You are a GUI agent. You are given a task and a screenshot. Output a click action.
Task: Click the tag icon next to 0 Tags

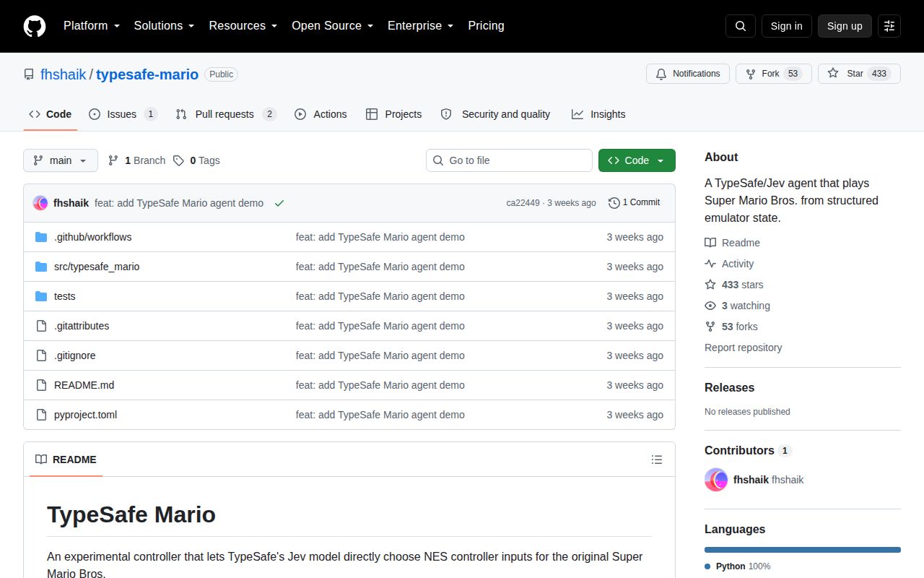click(178, 160)
